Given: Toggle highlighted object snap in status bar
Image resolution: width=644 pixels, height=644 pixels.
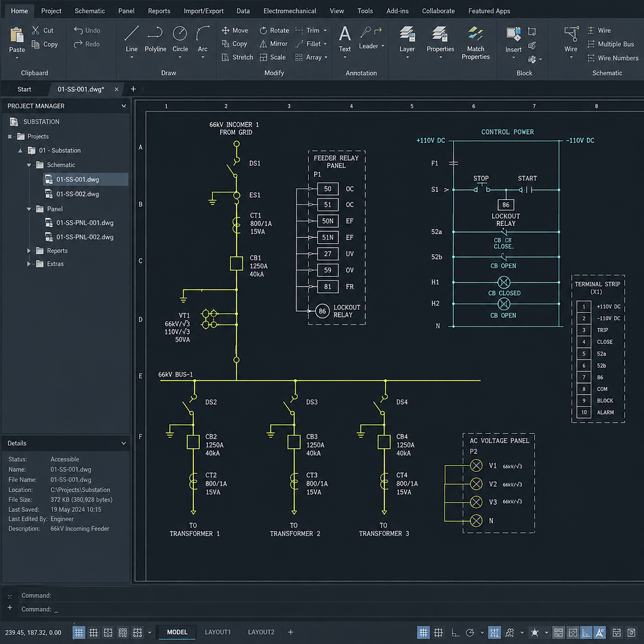Looking at the screenshot, I should 494,632.
